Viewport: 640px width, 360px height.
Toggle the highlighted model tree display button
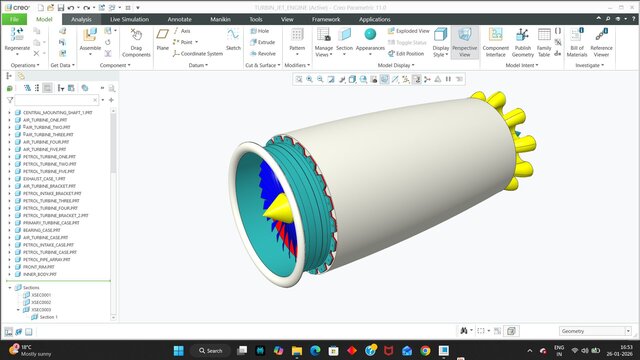coord(47,88)
